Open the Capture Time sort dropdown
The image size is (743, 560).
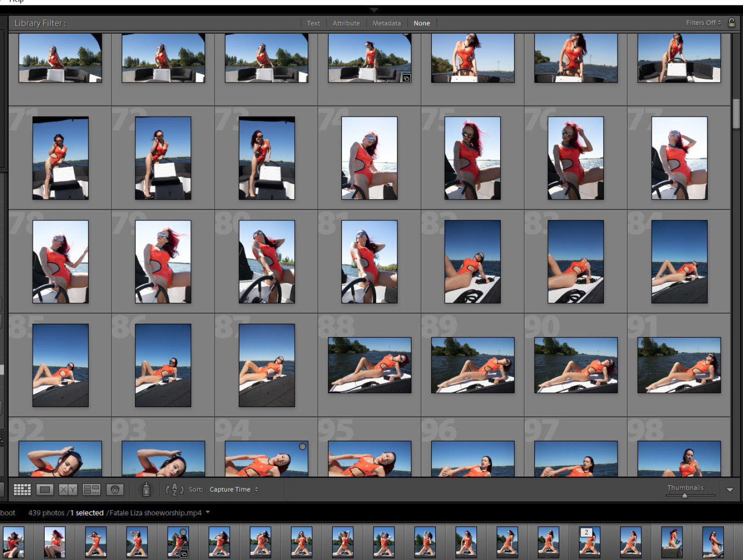click(x=234, y=489)
